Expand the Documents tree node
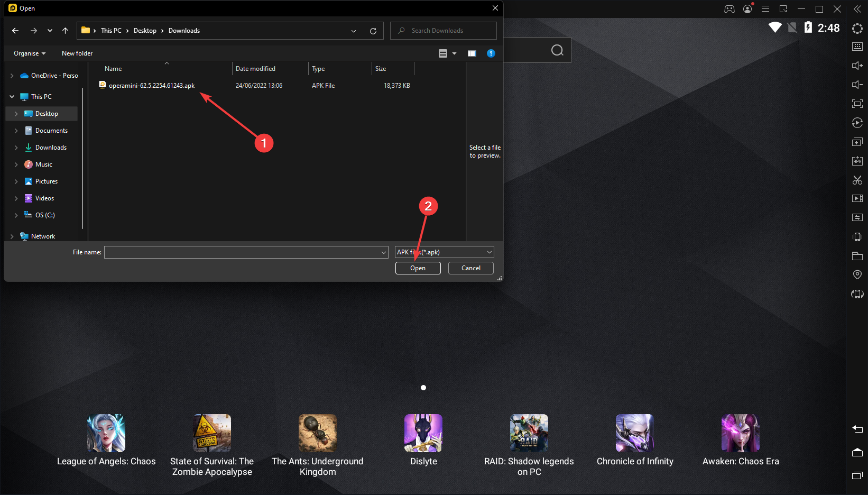The height and width of the screenshot is (495, 868). click(x=16, y=131)
